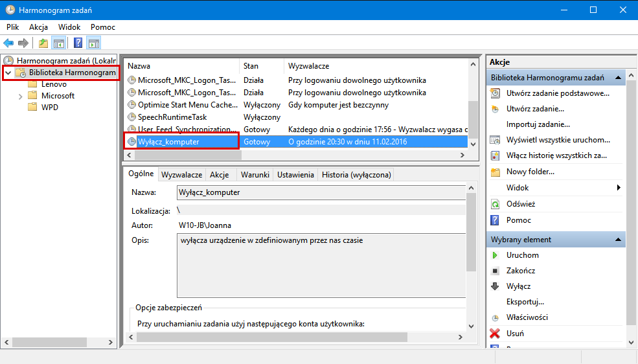Image resolution: width=638 pixels, height=364 pixels.
Task: Click the green Uruchom play icon
Action: 495,255
